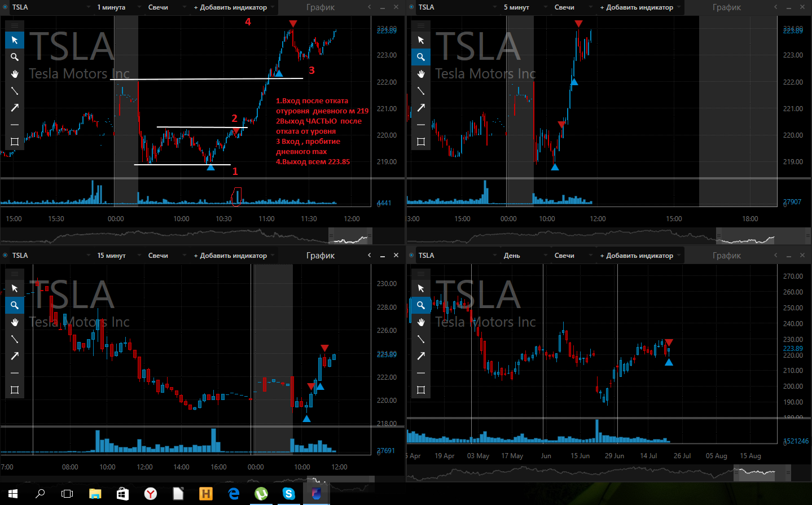Collapse arrow beside График in 15 минут panel

point(370,256)
